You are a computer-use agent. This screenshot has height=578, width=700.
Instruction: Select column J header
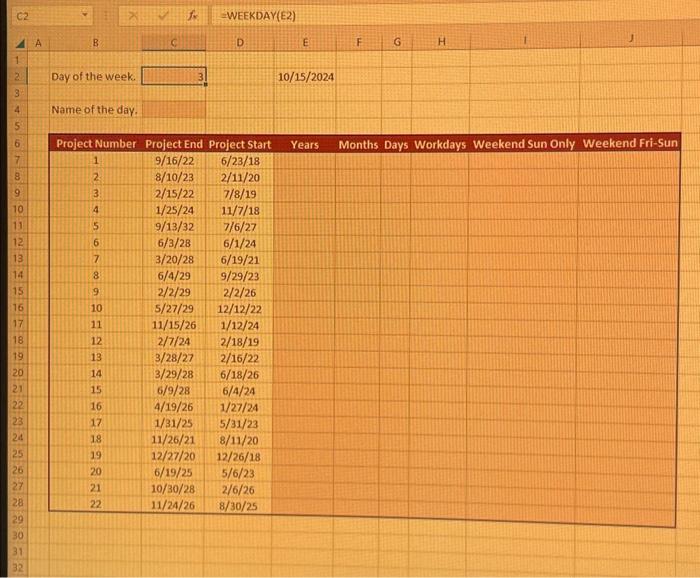(x=631, y=38)
